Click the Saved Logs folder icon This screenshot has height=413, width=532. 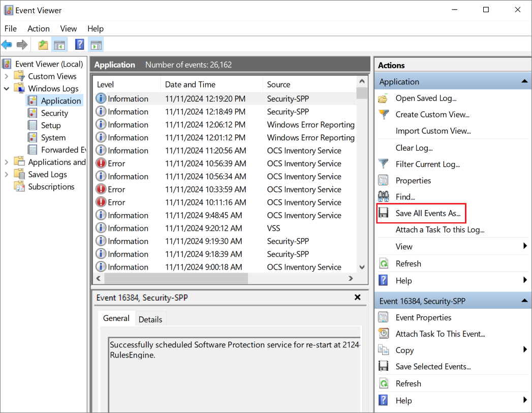(20, 174)
